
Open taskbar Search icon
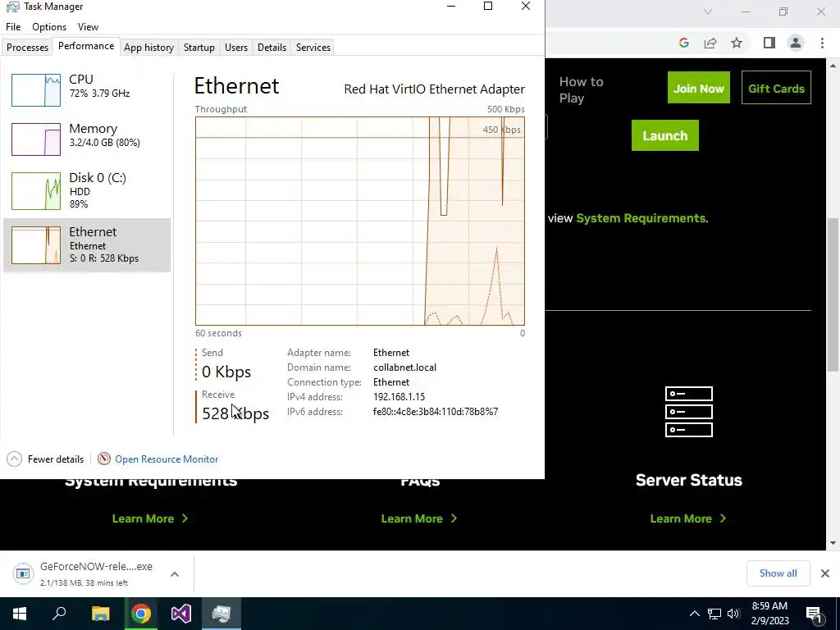(59, 614)
